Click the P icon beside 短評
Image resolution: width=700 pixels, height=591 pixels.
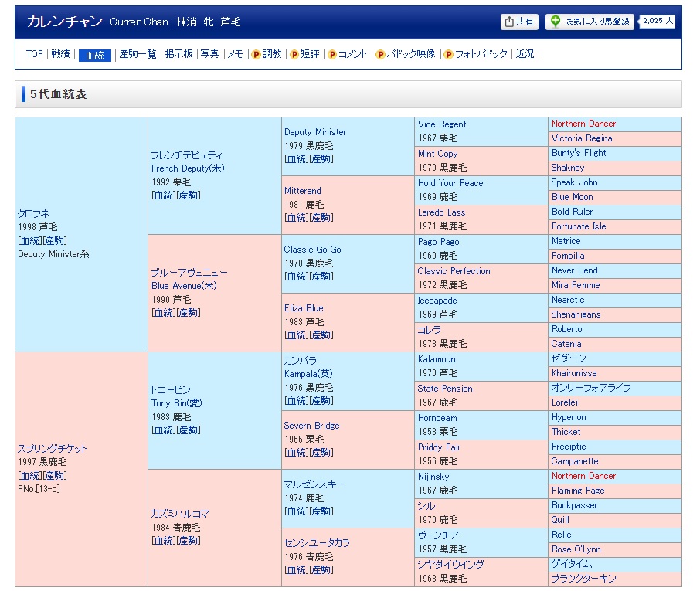pyautogui.click(x=294, y=54)
